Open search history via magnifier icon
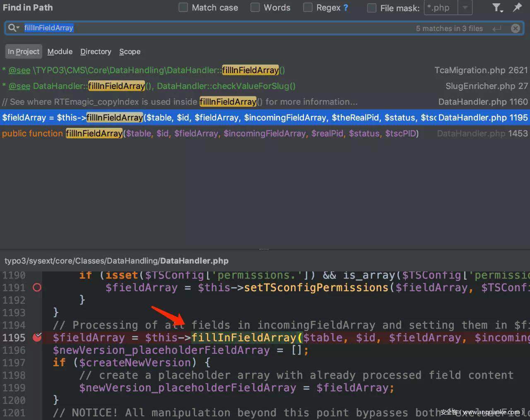Screen dimensions: 530x420 (x=13, y=28)
